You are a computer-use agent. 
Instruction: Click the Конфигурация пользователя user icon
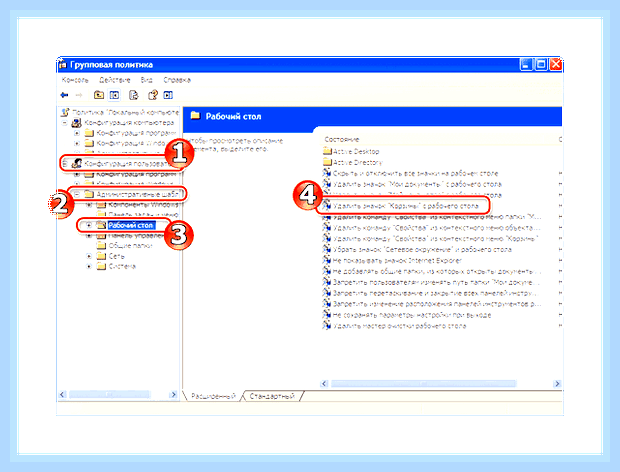click(x=76, y=163)
